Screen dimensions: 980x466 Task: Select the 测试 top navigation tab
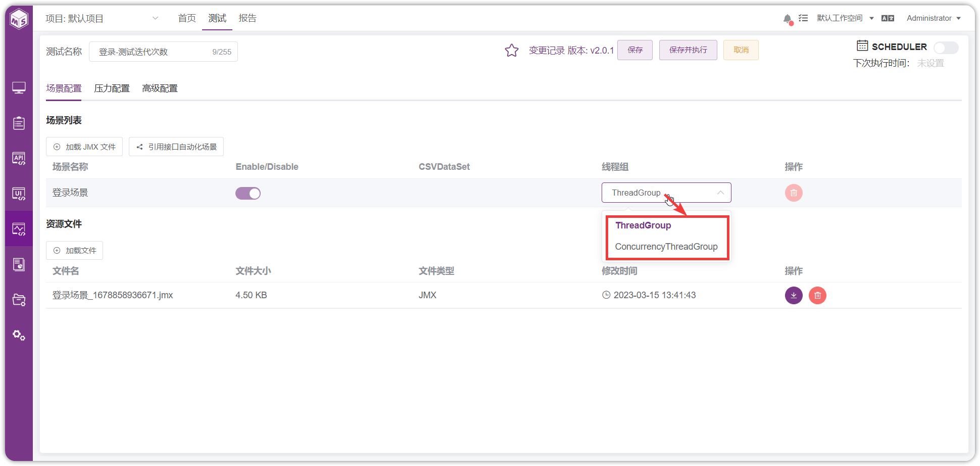click(x=217, y=18)
